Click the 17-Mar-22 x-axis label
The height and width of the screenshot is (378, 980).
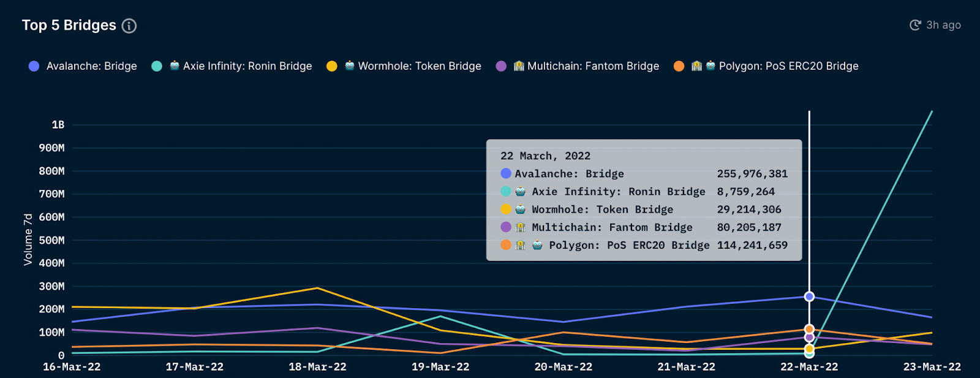click(x=195, y=367)
